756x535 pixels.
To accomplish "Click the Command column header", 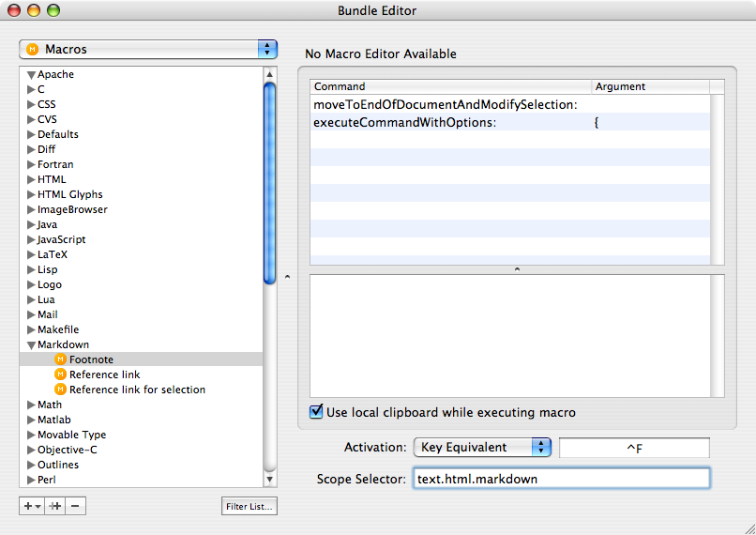I will point(450,86).
